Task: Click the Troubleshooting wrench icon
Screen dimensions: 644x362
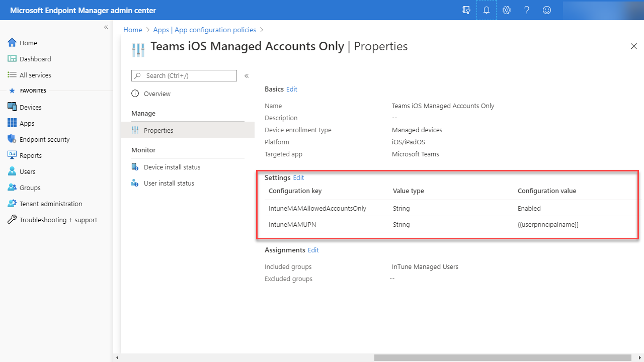Action: 12,220
